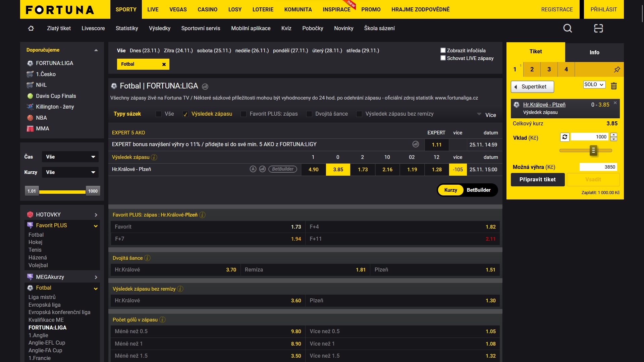The height and width of the screenshot is (362, 644).
Task: Expand Více bet types
Action: pos(487,115)
